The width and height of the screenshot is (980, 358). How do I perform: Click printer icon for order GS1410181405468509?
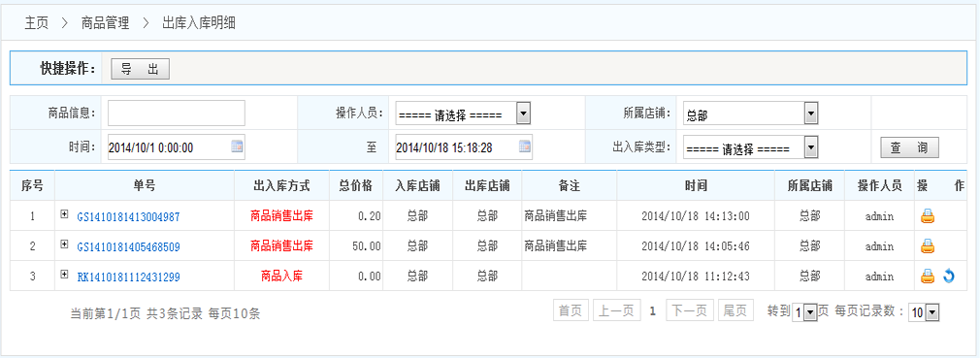[x=928, y=246]
